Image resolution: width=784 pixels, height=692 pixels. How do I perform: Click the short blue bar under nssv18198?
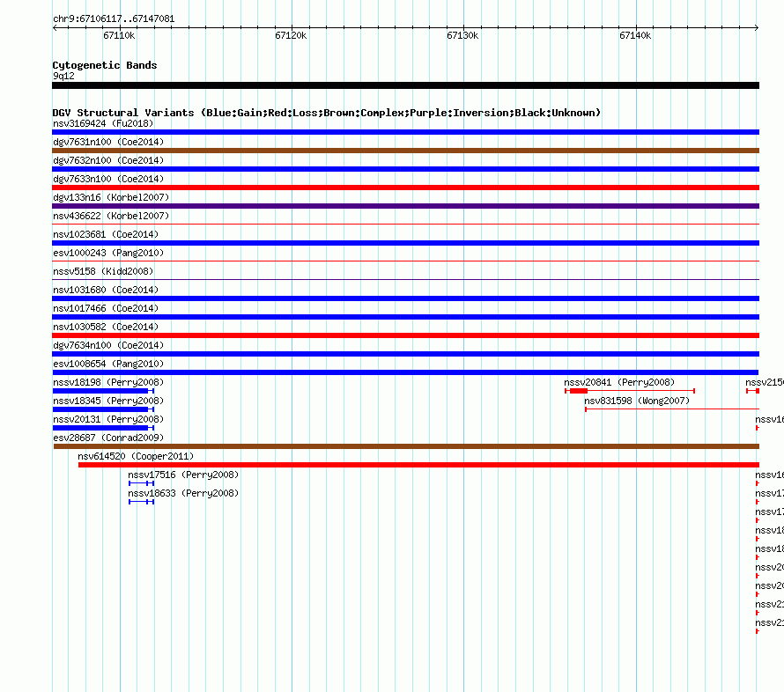tap(103, 391)
